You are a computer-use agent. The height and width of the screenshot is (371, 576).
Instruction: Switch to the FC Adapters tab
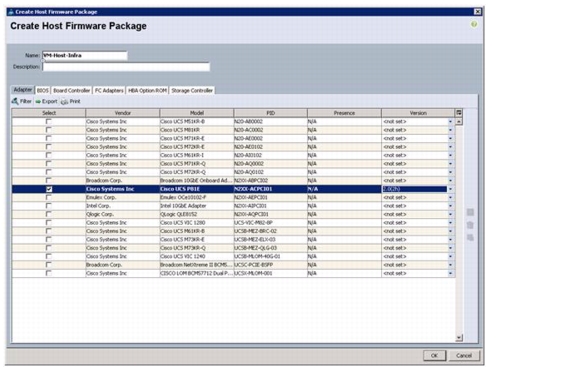click(109, 90)
